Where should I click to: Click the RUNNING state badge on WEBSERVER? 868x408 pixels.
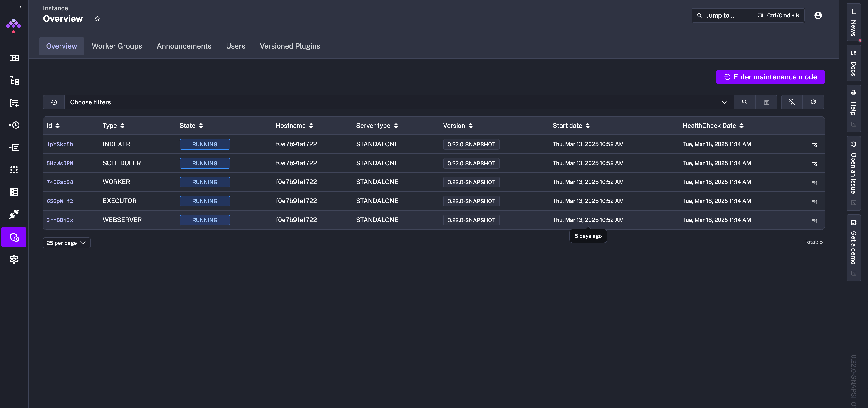pos(205,220)
